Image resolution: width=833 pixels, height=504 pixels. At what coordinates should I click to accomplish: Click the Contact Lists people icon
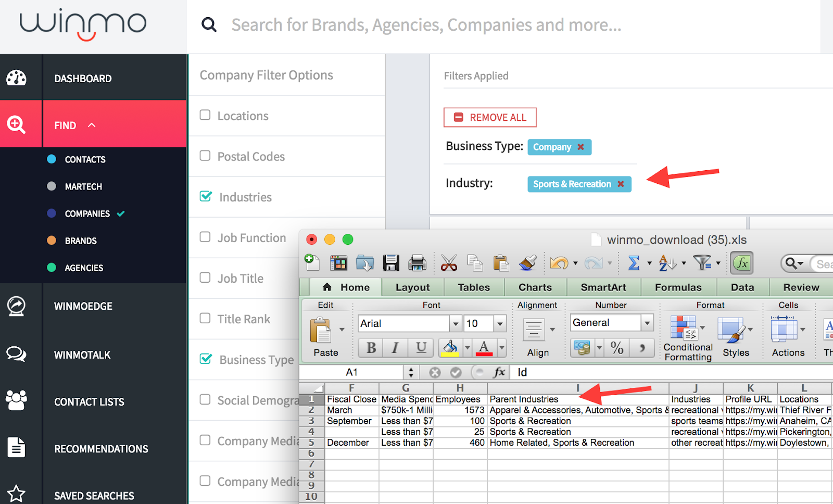point(16,400)
